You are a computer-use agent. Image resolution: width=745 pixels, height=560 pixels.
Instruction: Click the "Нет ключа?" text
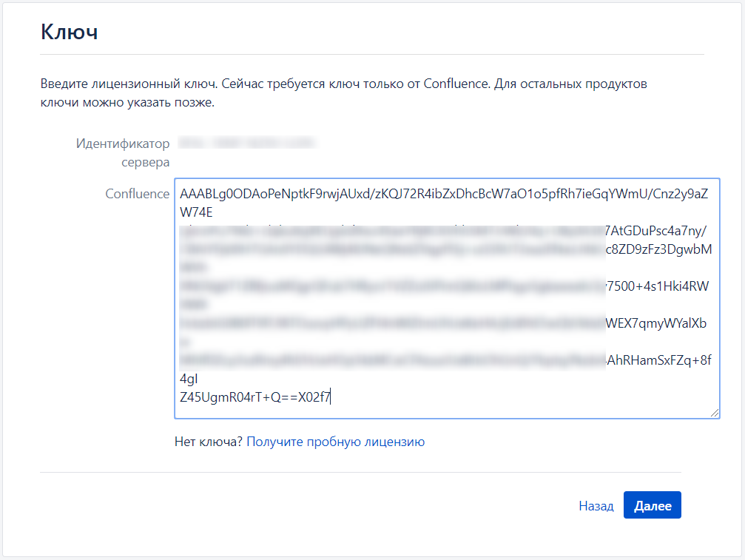[208, 442]
